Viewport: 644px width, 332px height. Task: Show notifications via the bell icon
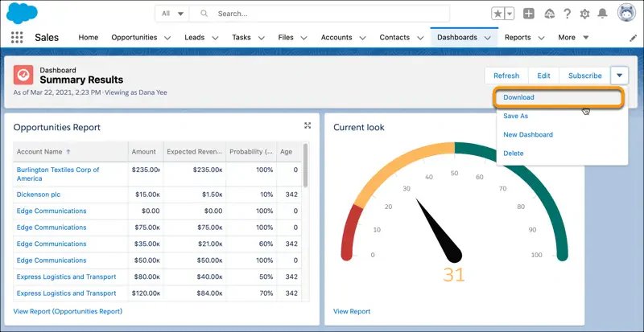pos(602,14)
